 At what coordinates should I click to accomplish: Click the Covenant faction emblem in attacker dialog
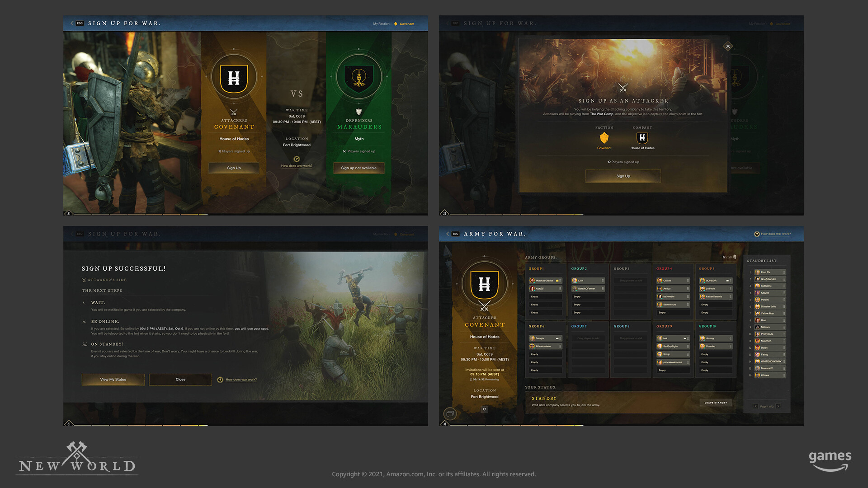[x=604, y=138]
